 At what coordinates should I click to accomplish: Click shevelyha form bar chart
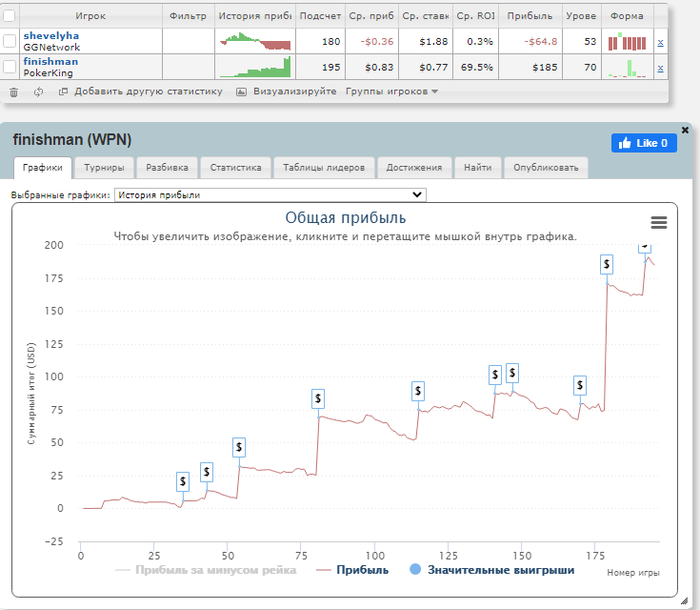(627, 41)
